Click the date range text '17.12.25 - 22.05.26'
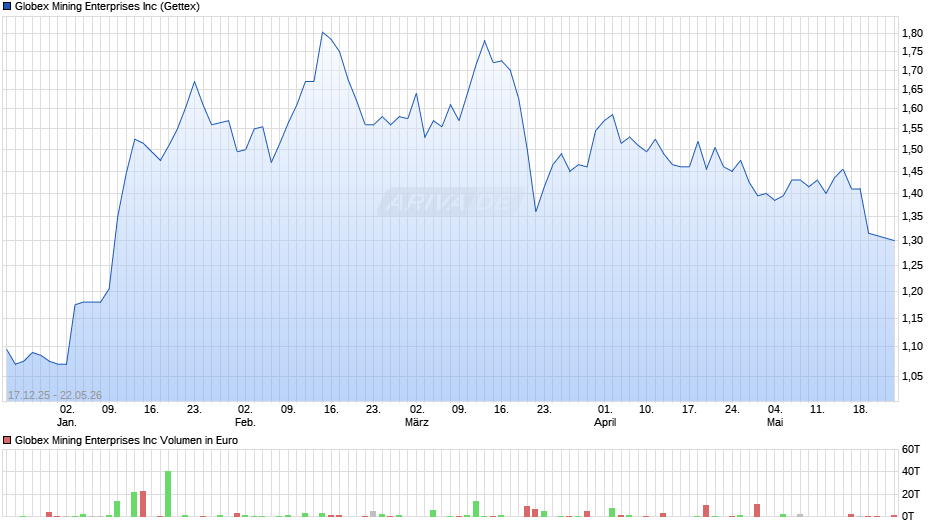This screenshot has height=526, width=940. [x=55, y=395]
